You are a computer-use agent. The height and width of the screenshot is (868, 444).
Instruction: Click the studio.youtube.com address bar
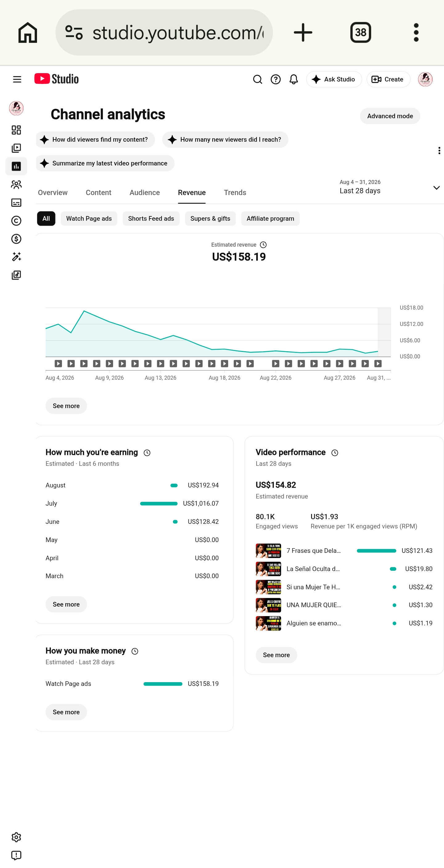tap(164, 32)
